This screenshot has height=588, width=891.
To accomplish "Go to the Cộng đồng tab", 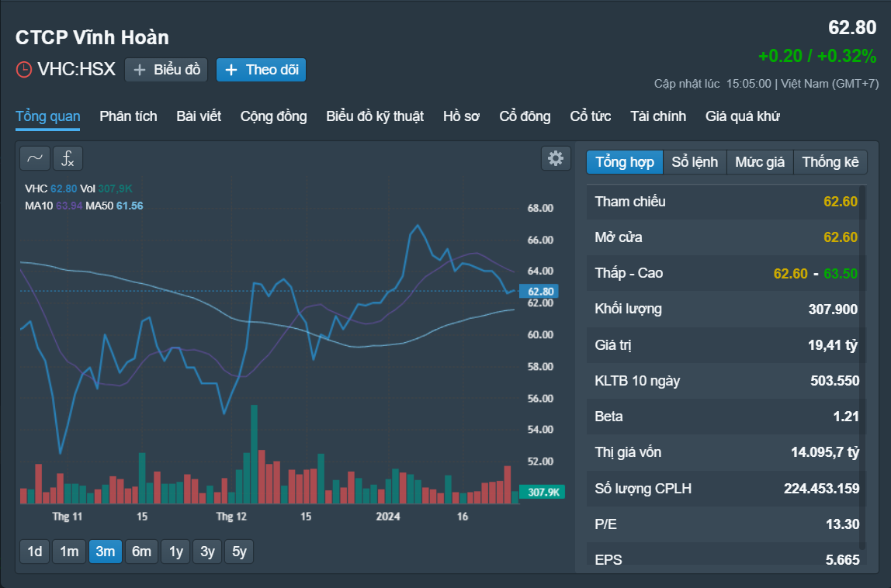I will pos(273,116).
